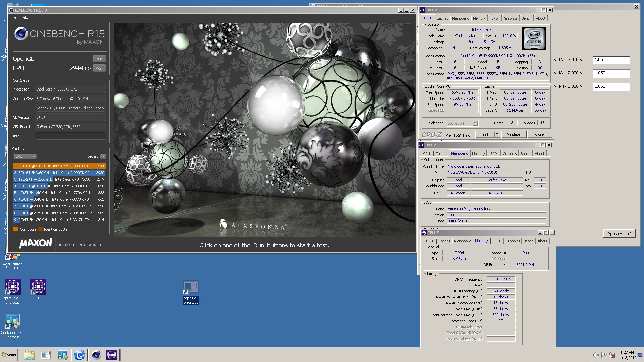
Task: Click the CPU-Z title bar icon of top window
Action: pos(422,10)
